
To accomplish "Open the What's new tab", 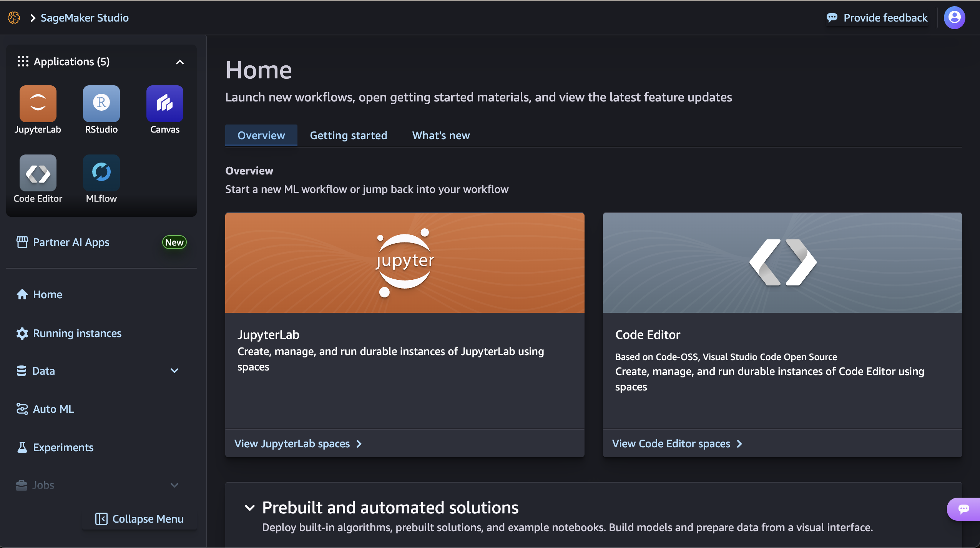I will pos(440,135).
